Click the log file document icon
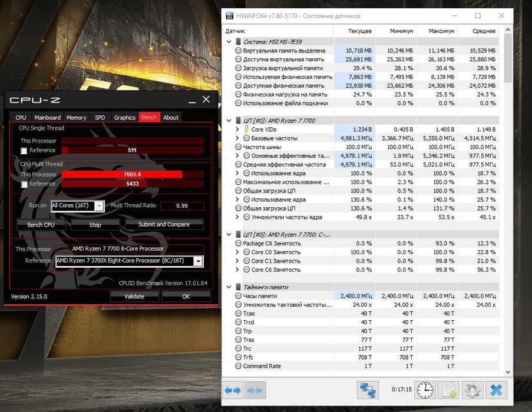This screenshot has width=532, height=412. 448,390
